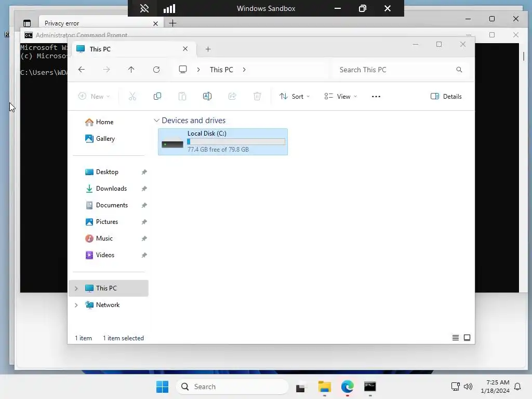
Task: Open Microsoft Edge from the taskbar
Action: point(348,387)
